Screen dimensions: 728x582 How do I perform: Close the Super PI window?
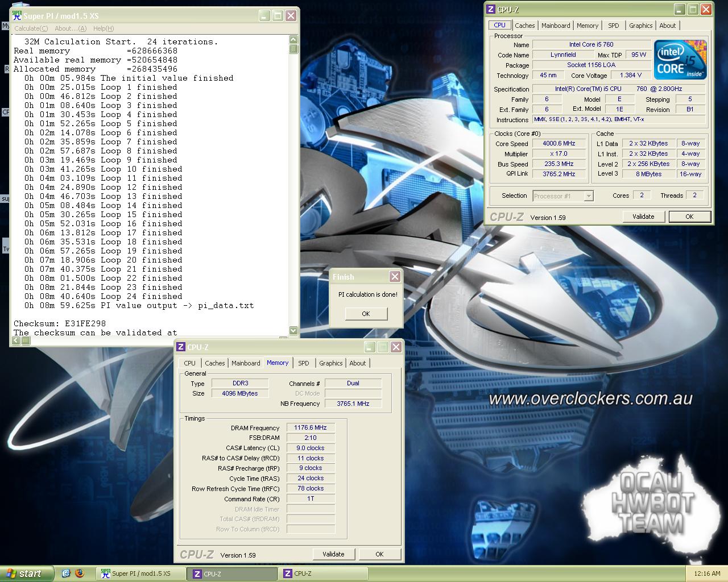291,16
